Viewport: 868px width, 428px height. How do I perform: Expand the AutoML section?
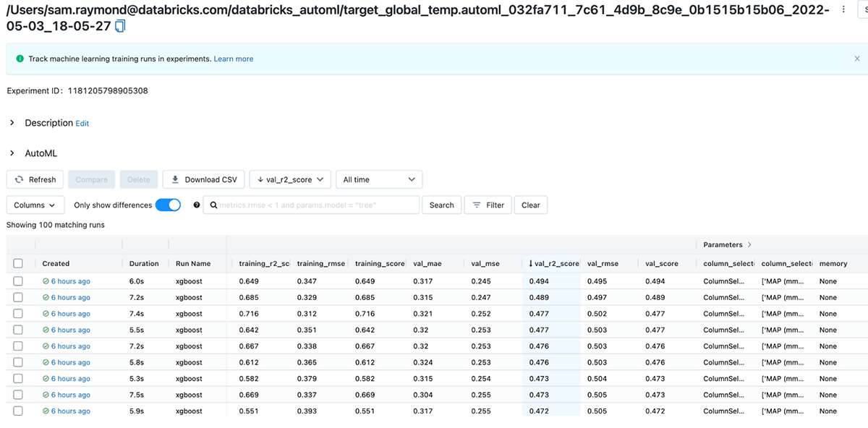click(x=12, y=153)
